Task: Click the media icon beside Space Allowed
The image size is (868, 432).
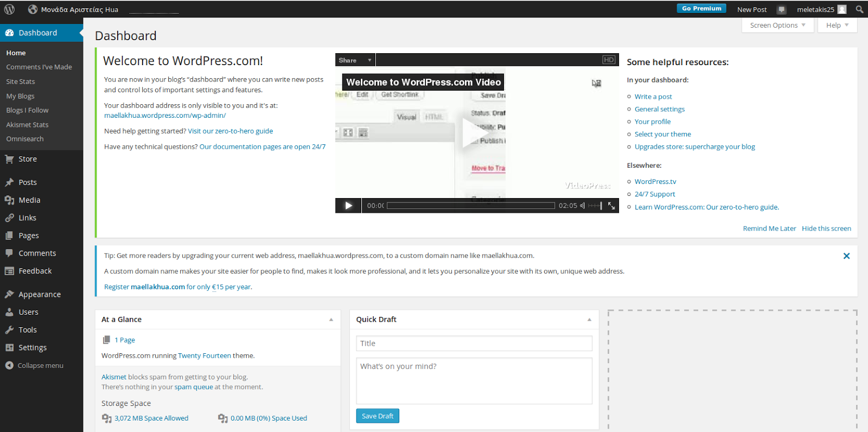Action: tap(106, 418)
